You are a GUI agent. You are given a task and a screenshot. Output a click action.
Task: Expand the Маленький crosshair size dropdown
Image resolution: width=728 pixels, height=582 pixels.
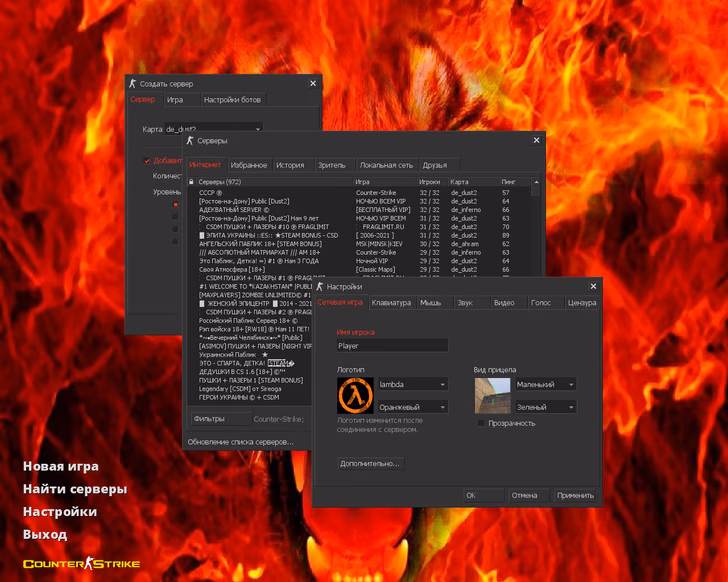(545, 384)
